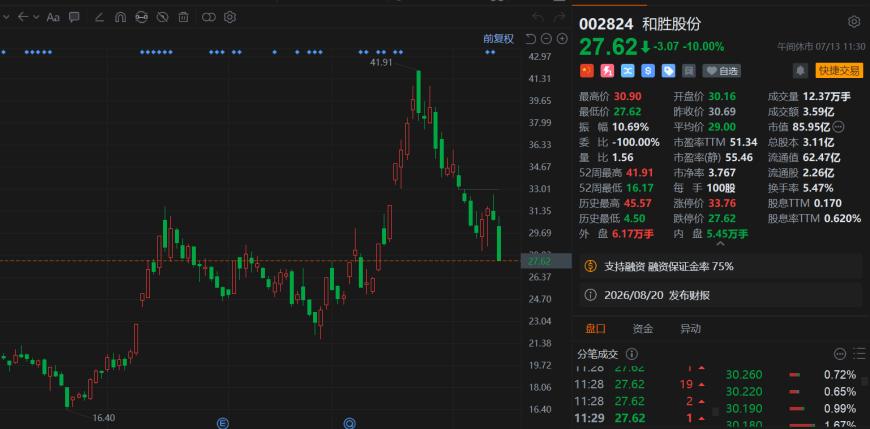The width and height of the screenshot is (870, 429).
Task: Switch to the 异动 tab
Action: point(690,329)
